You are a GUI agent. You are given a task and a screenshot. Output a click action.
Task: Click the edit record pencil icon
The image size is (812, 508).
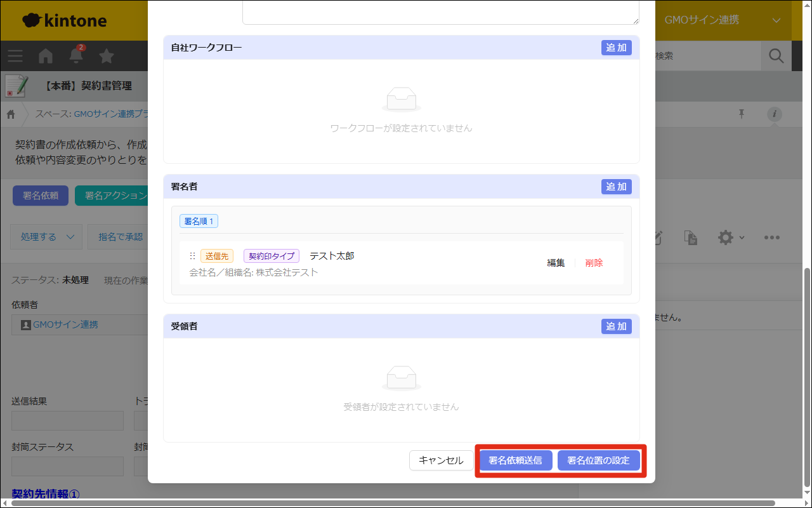(x=659, y=237)
